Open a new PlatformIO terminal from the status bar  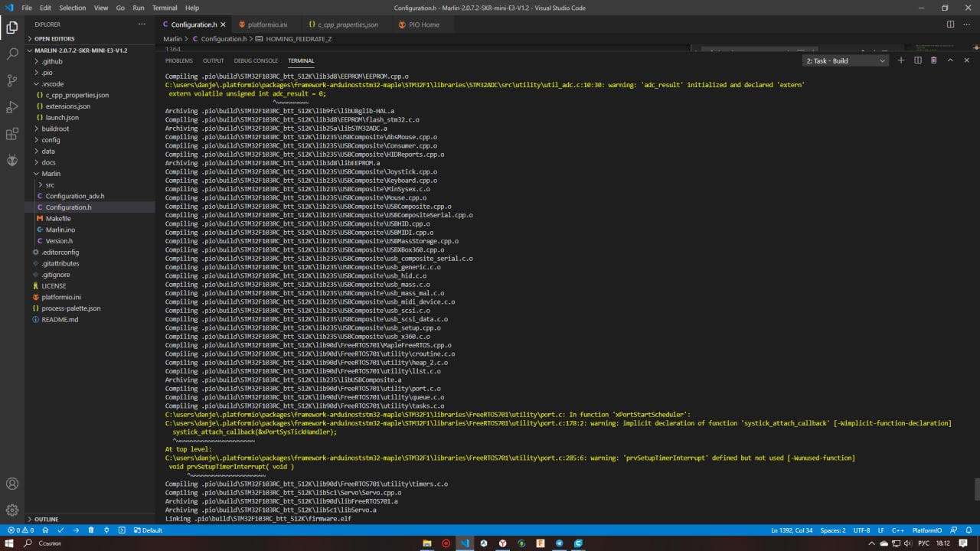pos(122,530)
